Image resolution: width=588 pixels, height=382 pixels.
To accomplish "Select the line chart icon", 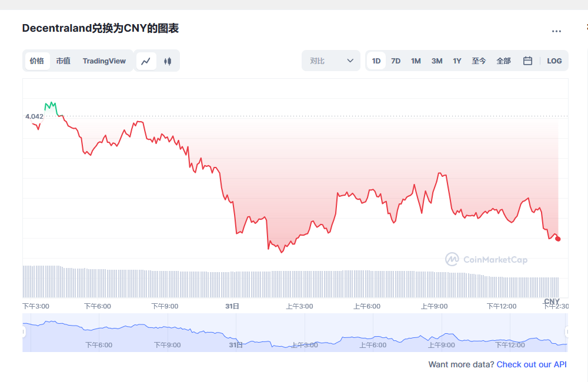I will (146, 61).
